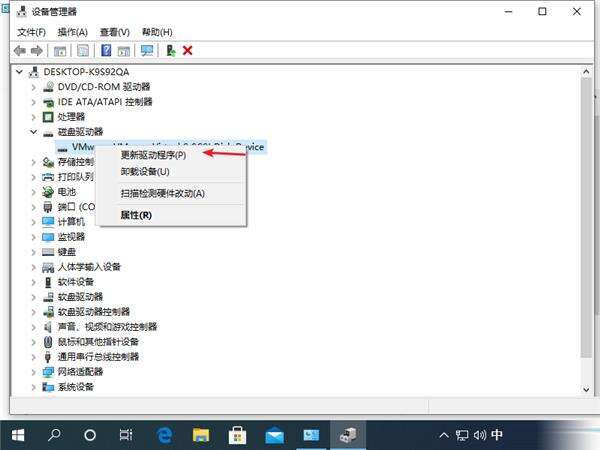Open the Properties toolbar icon
The width and height of the screenshot is (600, 450).
[x=83, y=51]
